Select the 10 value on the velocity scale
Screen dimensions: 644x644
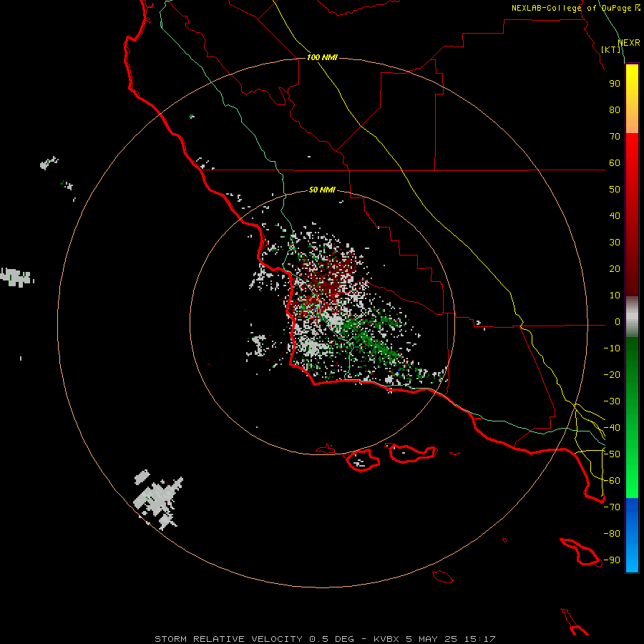click(615, 296)
